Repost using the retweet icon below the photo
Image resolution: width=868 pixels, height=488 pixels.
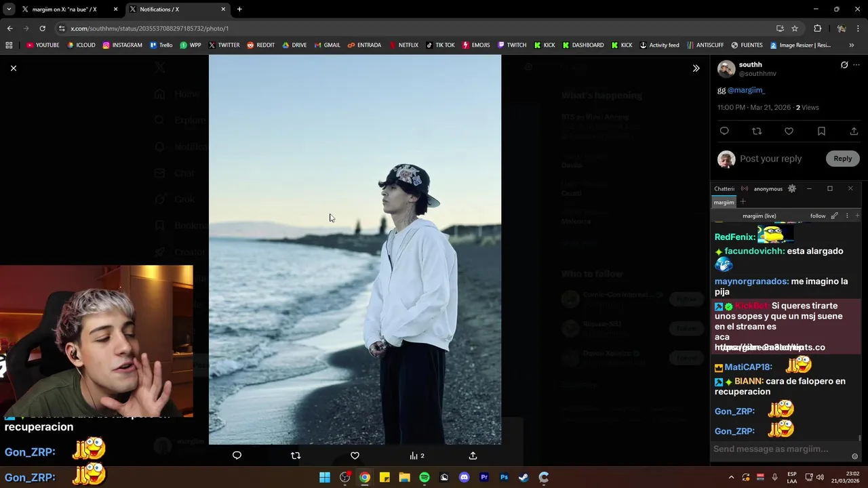tap(296, 455)
